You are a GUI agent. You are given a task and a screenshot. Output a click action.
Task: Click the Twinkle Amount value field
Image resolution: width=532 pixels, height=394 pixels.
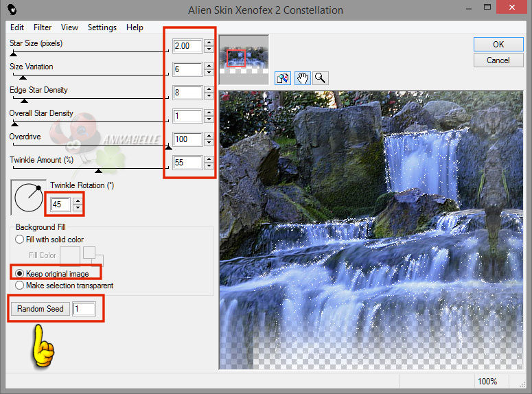point(187,163)
